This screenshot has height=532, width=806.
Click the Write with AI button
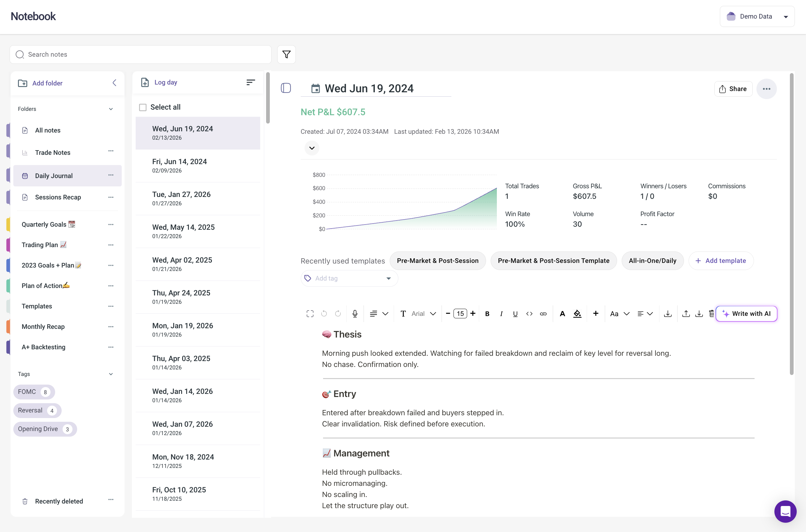746,313
